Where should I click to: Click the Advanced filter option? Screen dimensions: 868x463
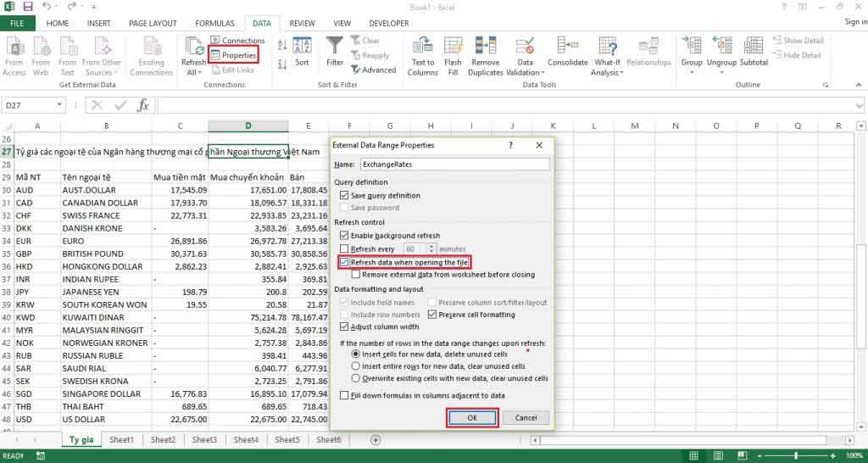click(x=373, y=70)
